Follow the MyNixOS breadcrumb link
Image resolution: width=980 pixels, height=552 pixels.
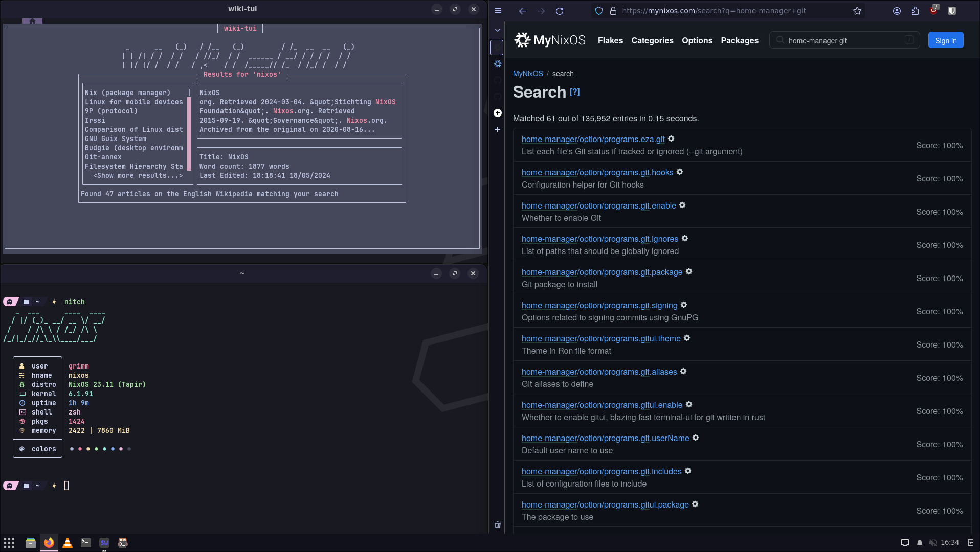528,74
